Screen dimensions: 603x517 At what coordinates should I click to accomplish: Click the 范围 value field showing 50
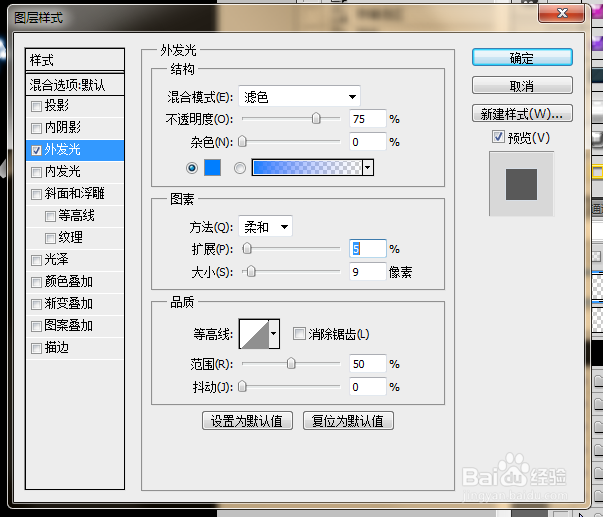(367, 364)
